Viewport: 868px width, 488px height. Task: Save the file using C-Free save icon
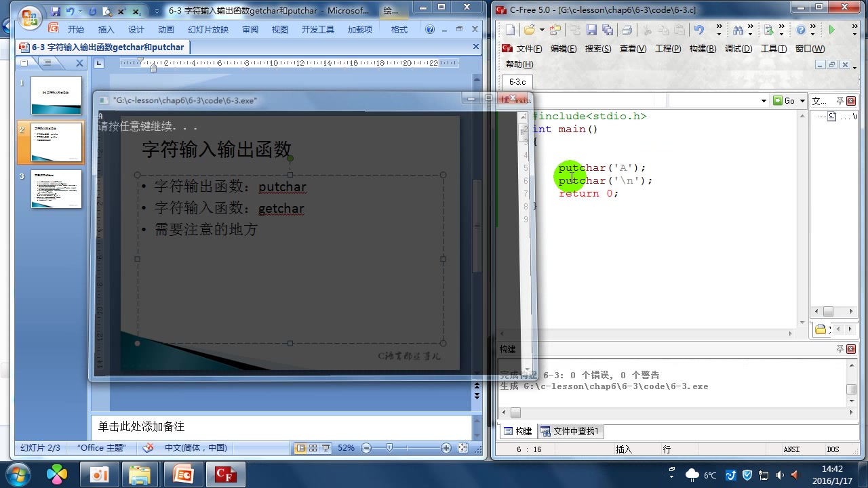coord(591,30)
